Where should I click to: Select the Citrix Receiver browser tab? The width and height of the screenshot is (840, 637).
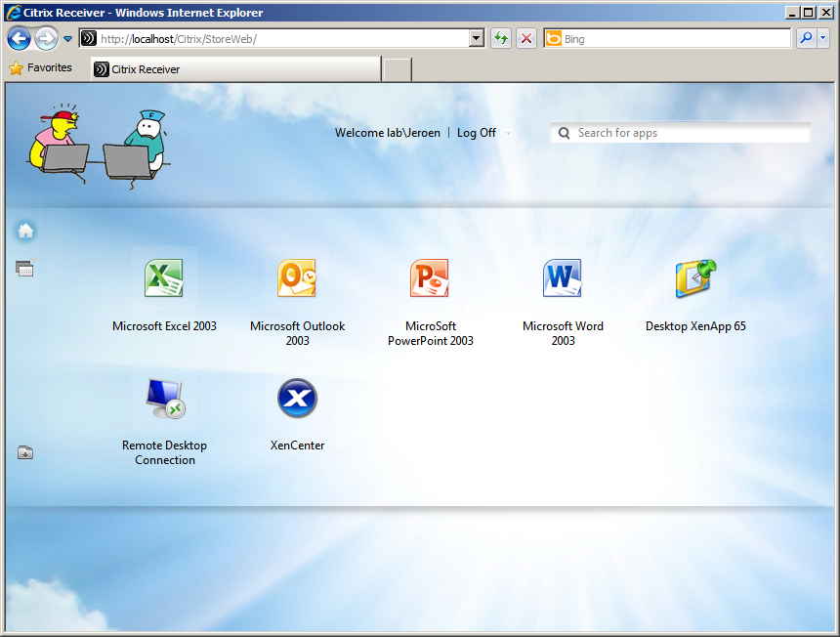pos(235,69)
